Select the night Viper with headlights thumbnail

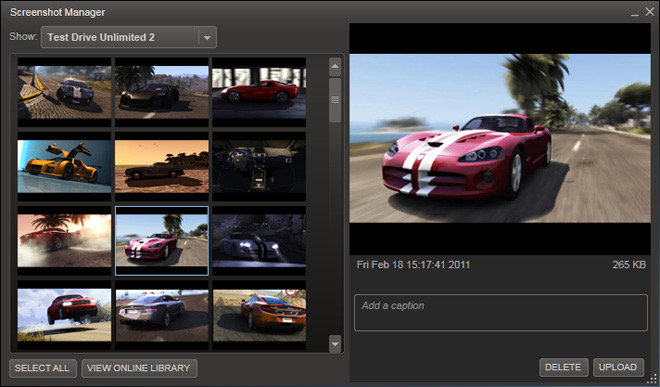coord(259,241)
